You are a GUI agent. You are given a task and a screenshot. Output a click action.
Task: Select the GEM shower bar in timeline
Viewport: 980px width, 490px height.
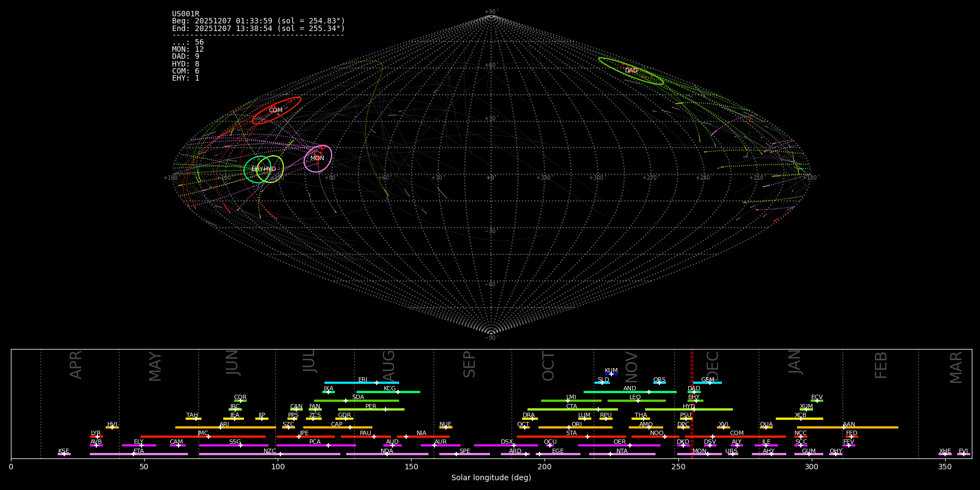coord(708,383)
